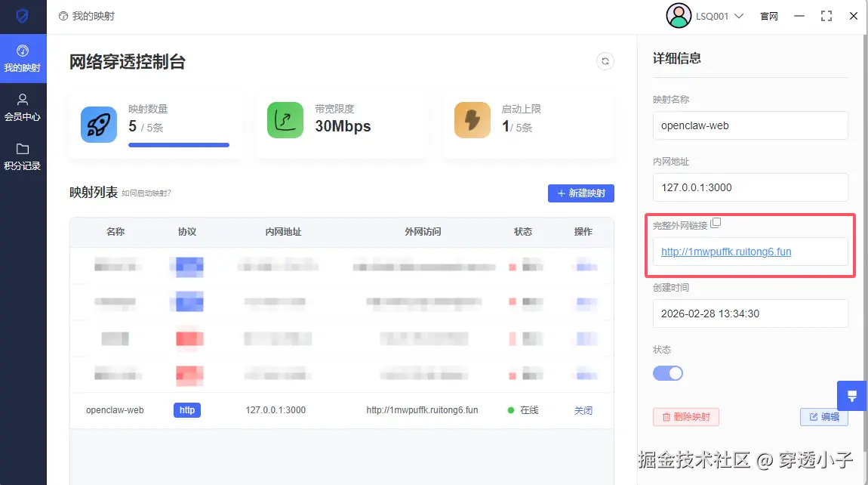Click the 协议 column header
Viewport: 868px width, 485px height.
187,232
